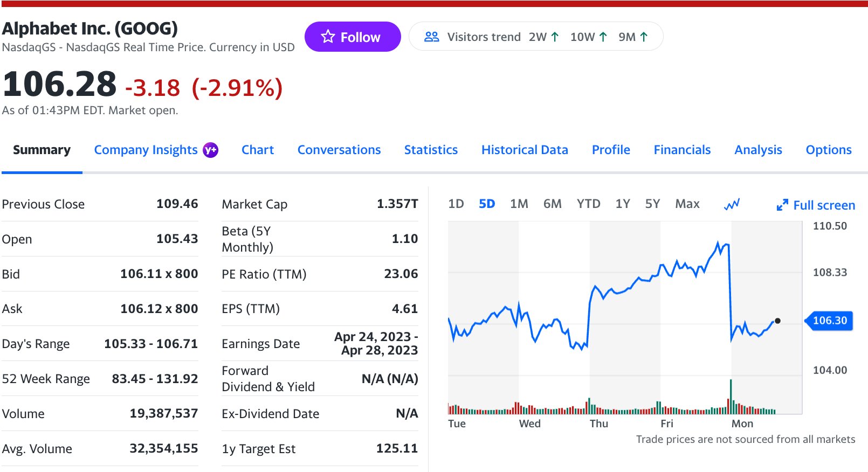Open the chart indicators line icon
Image resolution: width=868 pixels, height=472 pixels.
tap(732, 204)
